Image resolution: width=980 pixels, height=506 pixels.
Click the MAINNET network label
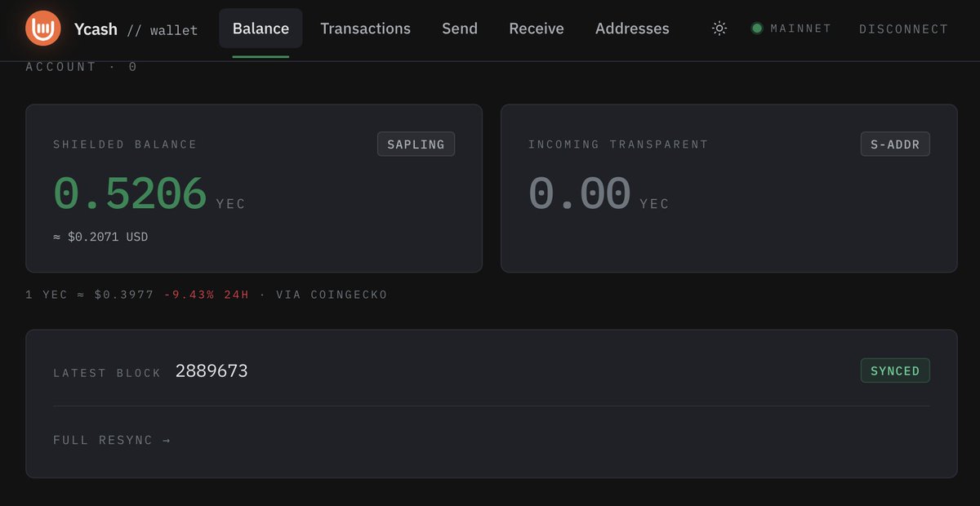800,29
